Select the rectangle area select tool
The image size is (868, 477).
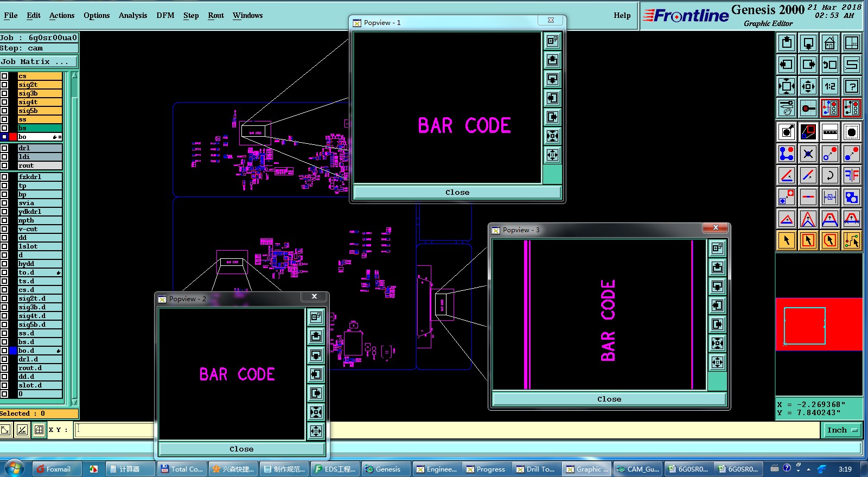click(808, 240)
